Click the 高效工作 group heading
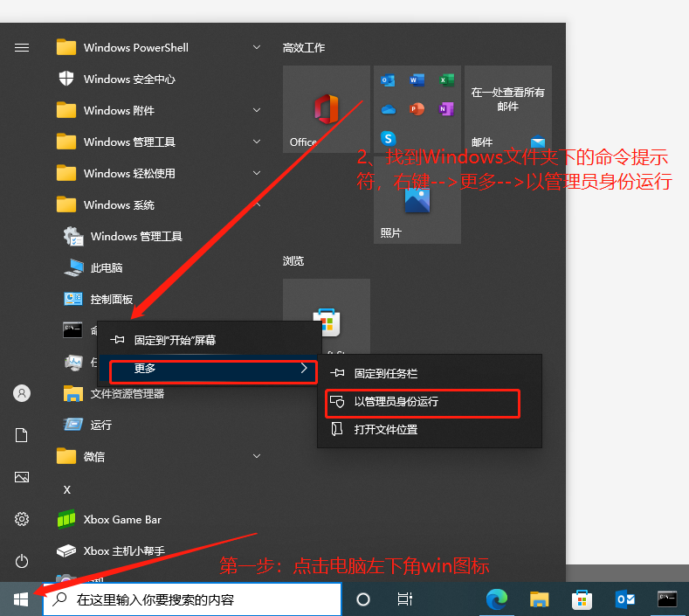The height and width of the screenshot is (616, 689). 304,47
